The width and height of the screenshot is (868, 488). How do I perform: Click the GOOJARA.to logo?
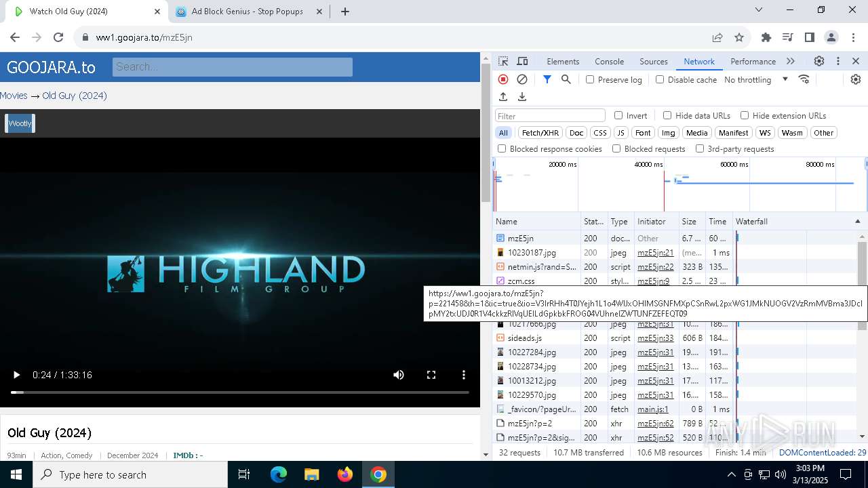51,67
